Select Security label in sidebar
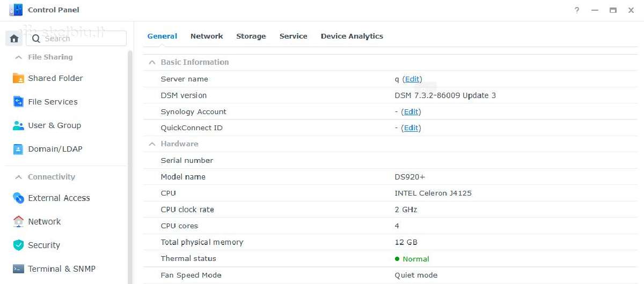Image resolution: width=644 pixels, height=284 pixels. click(x=44, y=245)
